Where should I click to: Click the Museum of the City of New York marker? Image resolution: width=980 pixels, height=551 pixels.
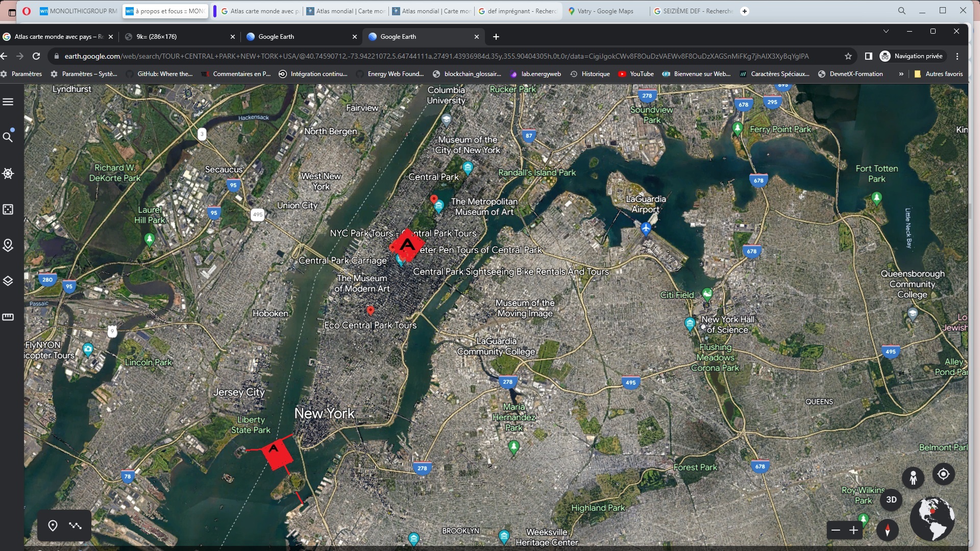pos(468,167)
